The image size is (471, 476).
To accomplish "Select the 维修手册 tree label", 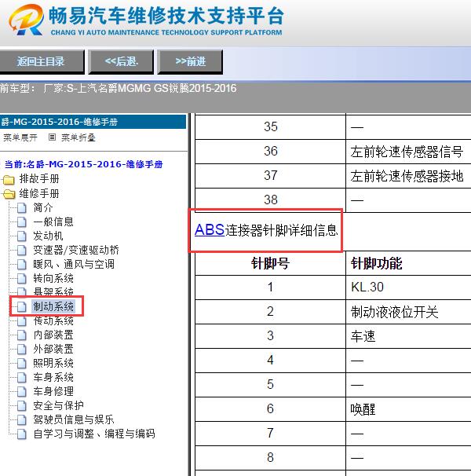I will [x=39, y=193].
